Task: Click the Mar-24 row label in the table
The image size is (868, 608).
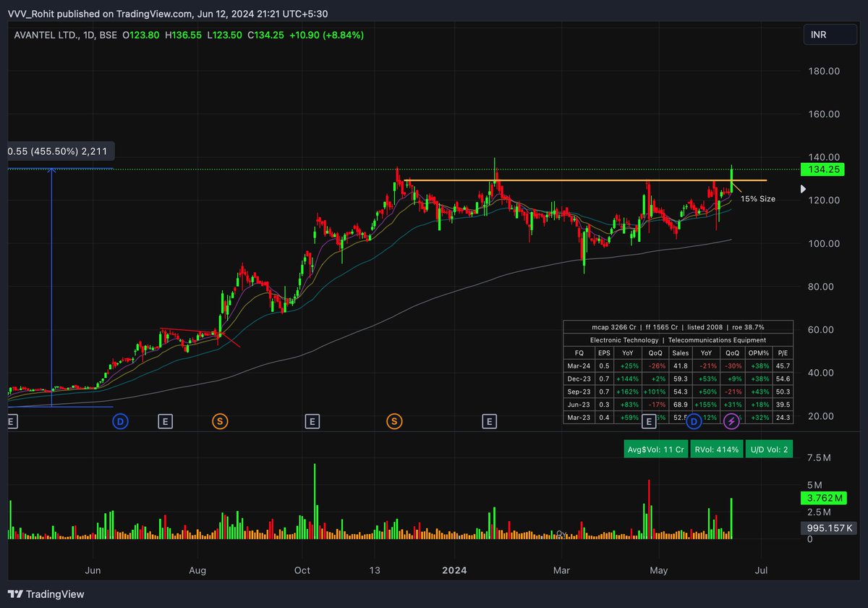Action: pyautogui.click(x=579, y=366)
